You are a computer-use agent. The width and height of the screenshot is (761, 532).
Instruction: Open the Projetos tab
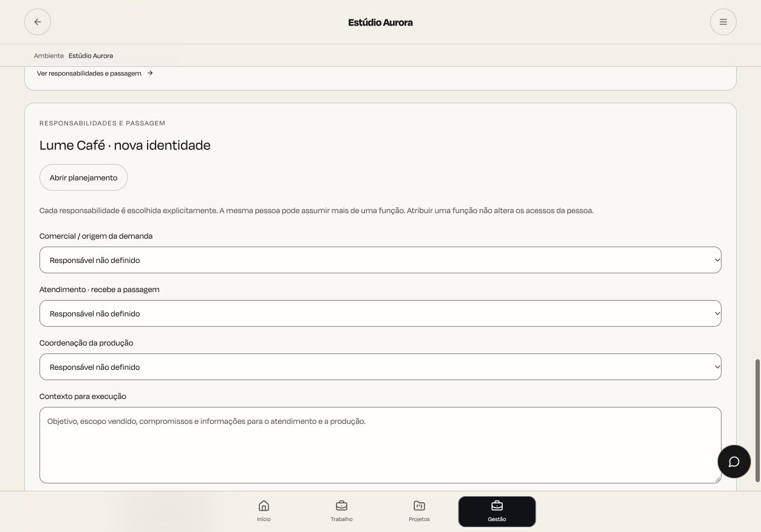(x=419, y=511)
